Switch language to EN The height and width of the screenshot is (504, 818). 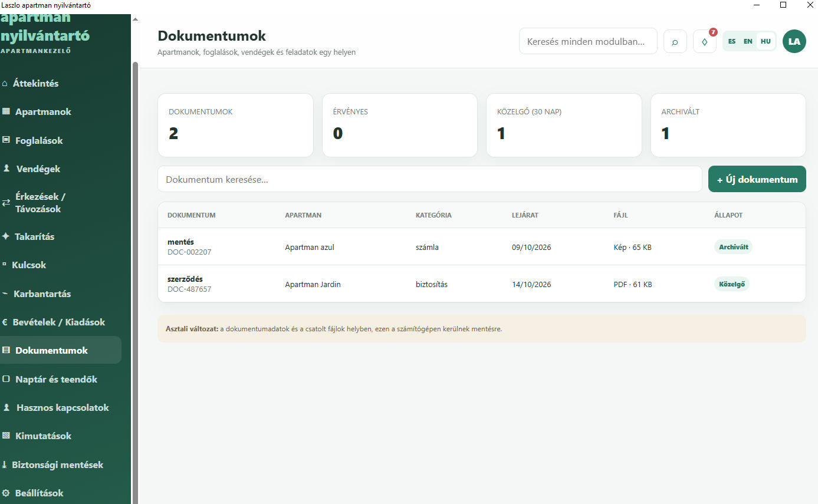click(748, 41)
